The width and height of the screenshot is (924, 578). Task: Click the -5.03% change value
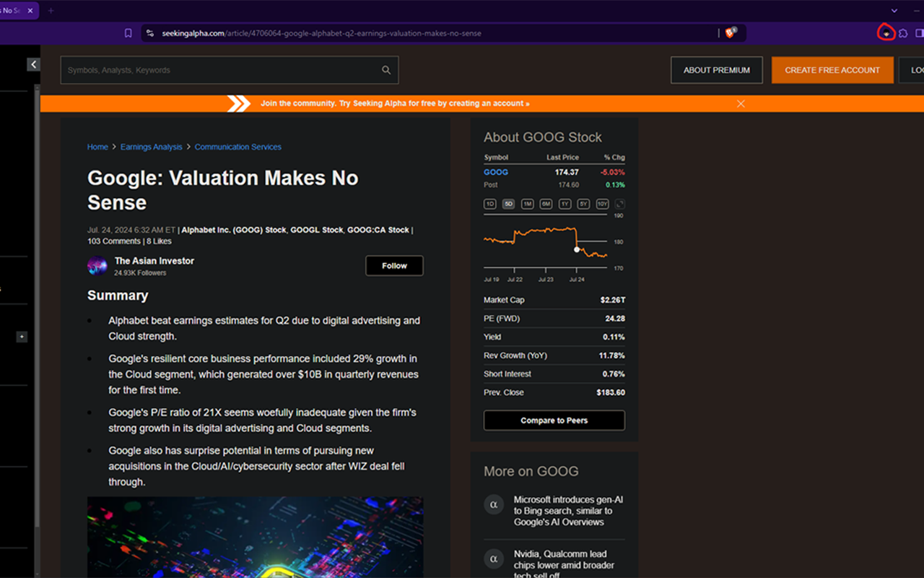(x=613, y=172)
